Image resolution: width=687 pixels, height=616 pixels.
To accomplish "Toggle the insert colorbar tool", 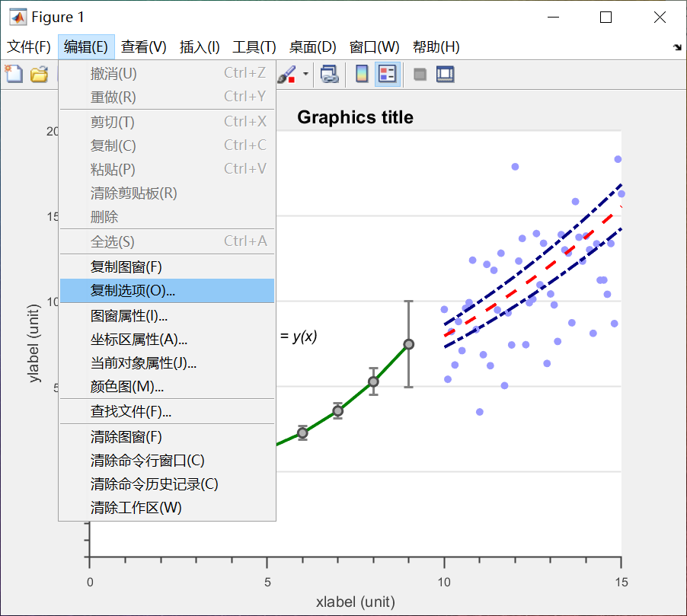I will click(x=360, y=74).
